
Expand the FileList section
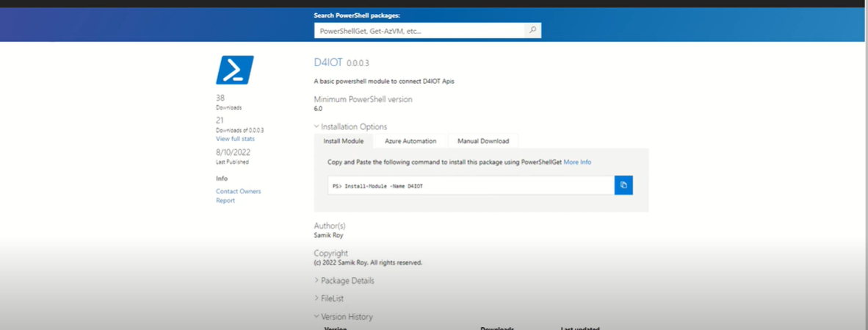(x=329, y=298)
